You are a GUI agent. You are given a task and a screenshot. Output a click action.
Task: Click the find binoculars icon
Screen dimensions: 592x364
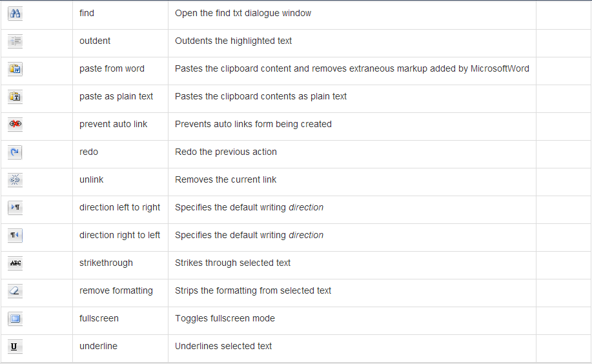coord(15,14)
